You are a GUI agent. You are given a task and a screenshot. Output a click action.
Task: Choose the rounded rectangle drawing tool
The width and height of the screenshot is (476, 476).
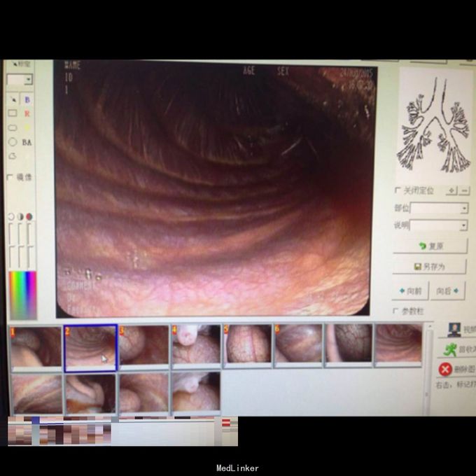click(x=13, y=127)
